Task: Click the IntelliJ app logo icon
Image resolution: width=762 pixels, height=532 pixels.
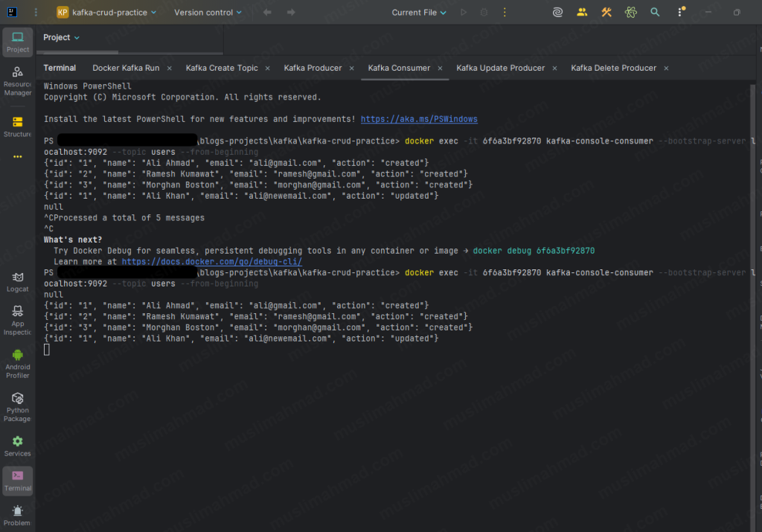Action: 12,12
